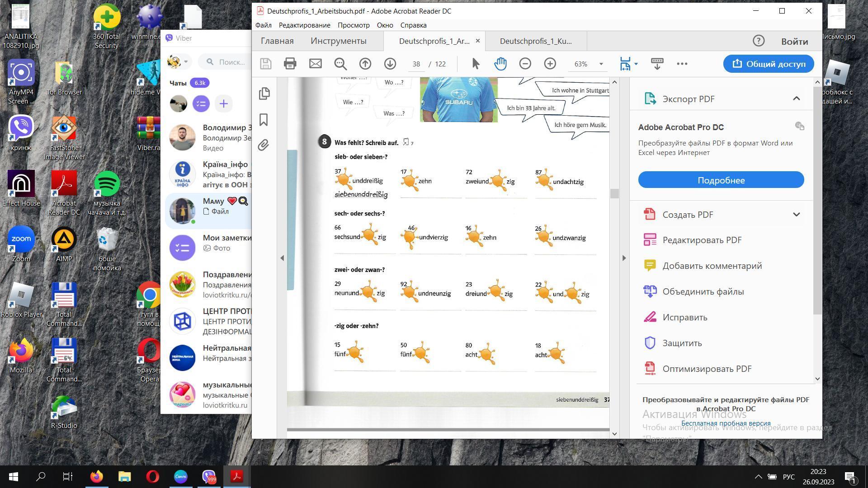Click the Send by email envelope icon
Viewport: 868px width, 488px height.
(x=315, y=64)
